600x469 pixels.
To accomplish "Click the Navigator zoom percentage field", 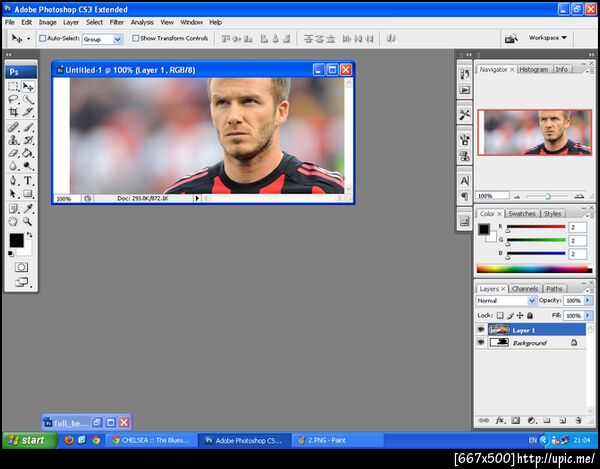I will pyautogui.click(x=492, y=196).
